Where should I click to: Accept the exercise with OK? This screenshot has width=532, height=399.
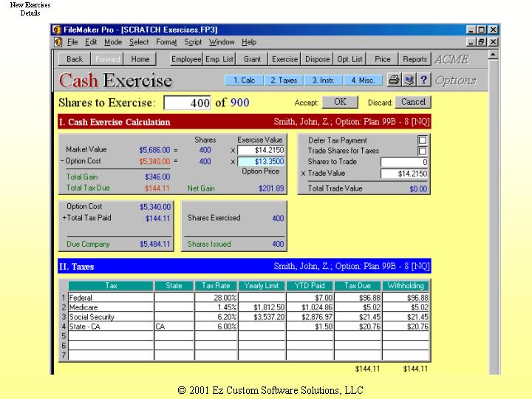[340, 102]
